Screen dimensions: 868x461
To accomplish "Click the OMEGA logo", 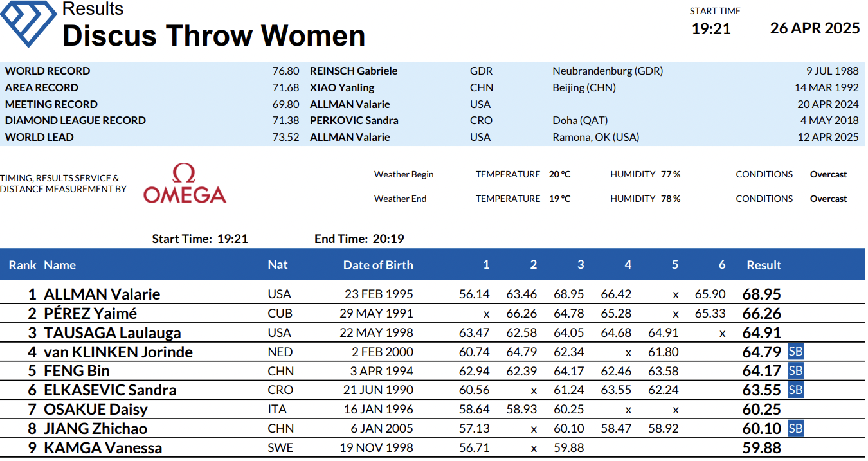I will [185, 184].
